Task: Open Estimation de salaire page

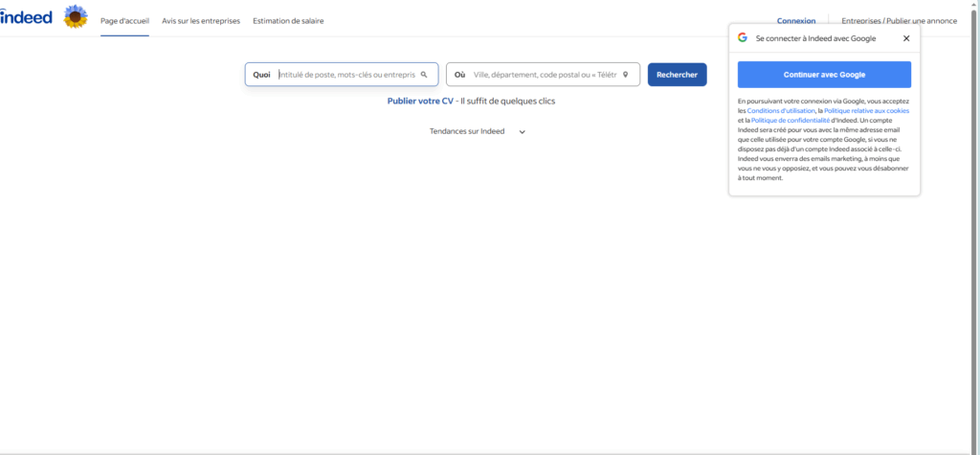Action: [288, 21]
